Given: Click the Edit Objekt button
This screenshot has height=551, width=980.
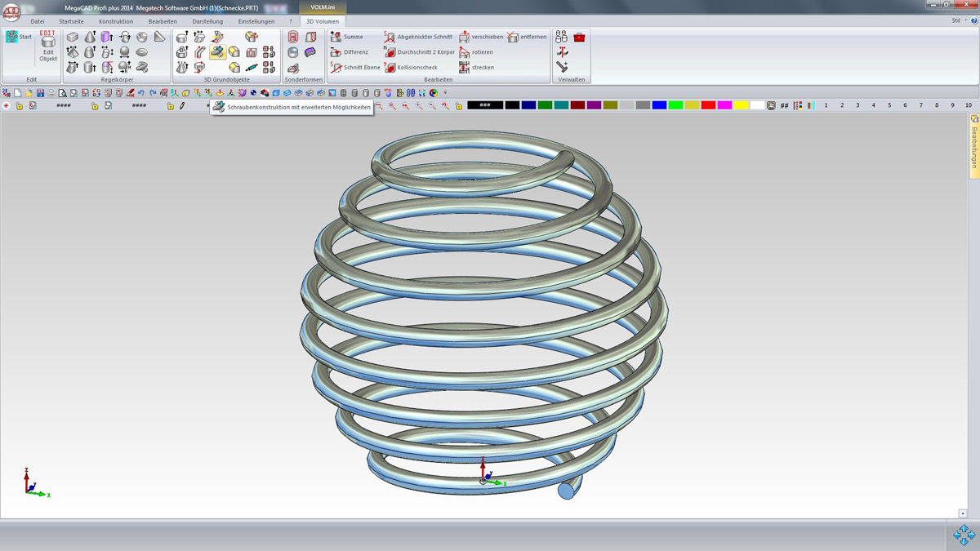Looking at the screenshot, I should coord(48,49).
